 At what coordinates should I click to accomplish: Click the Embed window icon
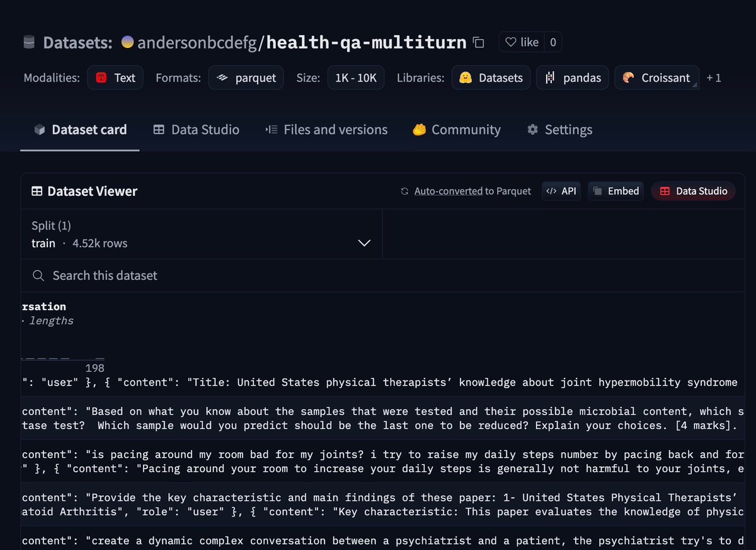[x=598, y=191]
